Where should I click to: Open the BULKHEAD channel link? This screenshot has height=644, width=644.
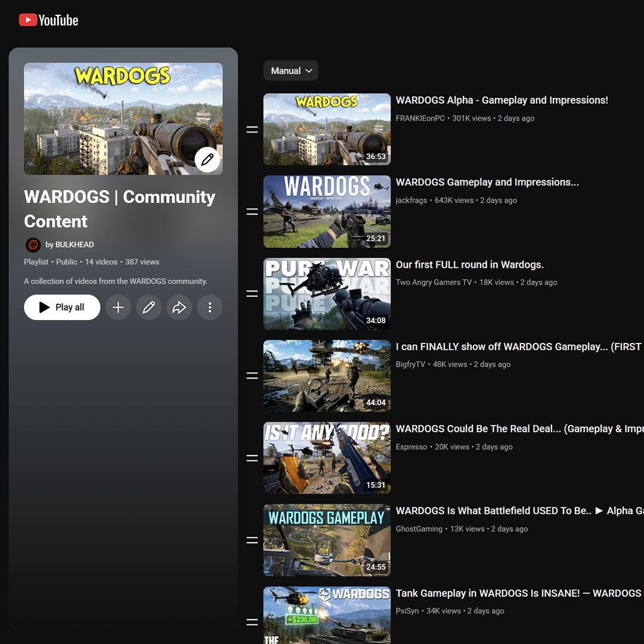coord(69,245)
